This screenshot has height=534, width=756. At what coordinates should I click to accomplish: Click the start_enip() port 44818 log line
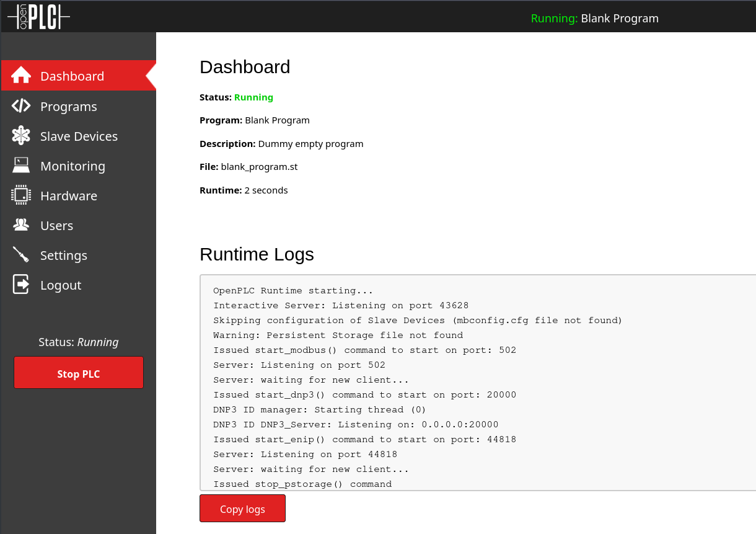pyautogui.click(x=365, y=439)
